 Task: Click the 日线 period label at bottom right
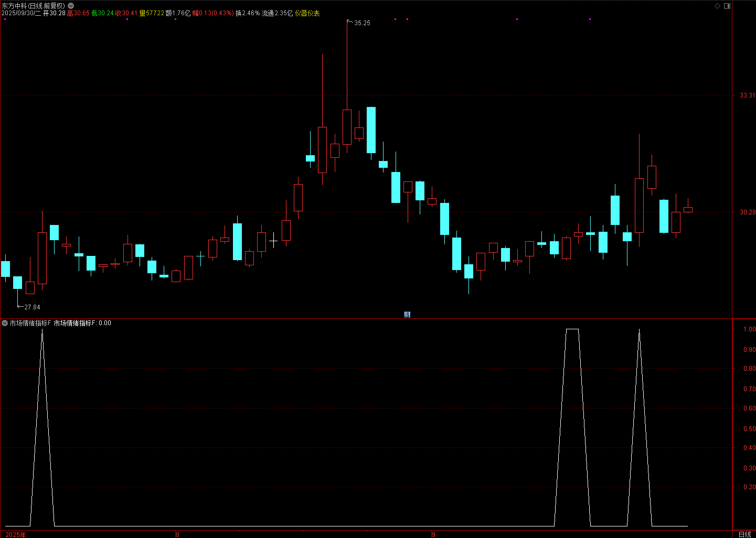(x=744, y=534)
